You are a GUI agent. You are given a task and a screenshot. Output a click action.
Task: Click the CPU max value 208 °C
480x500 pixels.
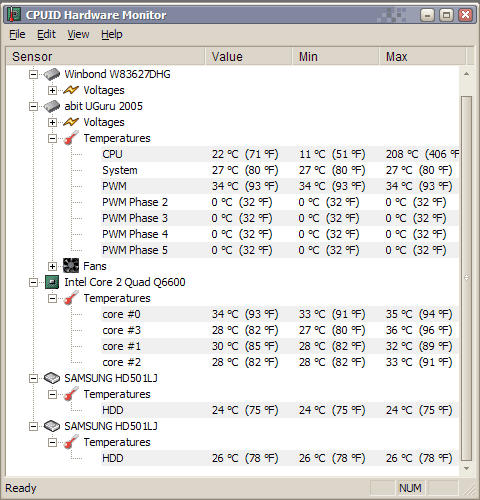click(x=422, y=154)
